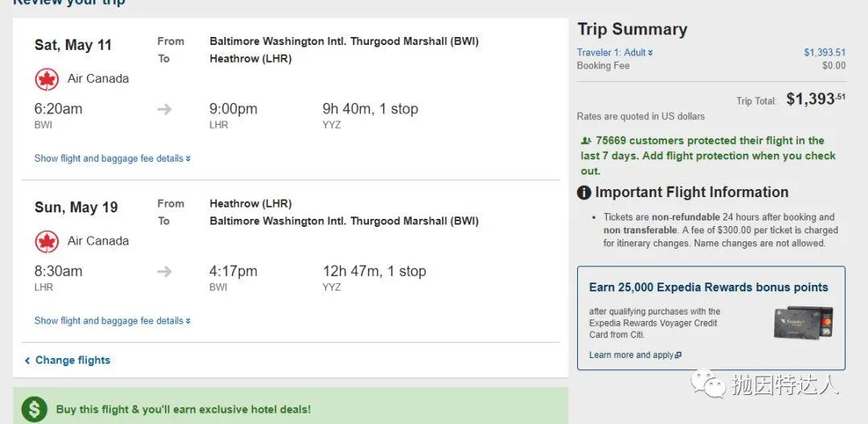Click the back chevron beside Change flights

(27, 360)
